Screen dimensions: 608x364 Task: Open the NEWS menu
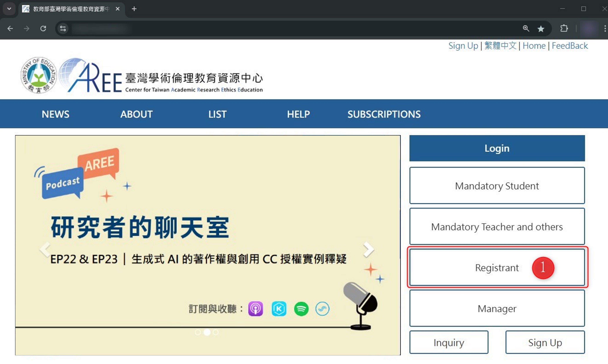(55, 114)
